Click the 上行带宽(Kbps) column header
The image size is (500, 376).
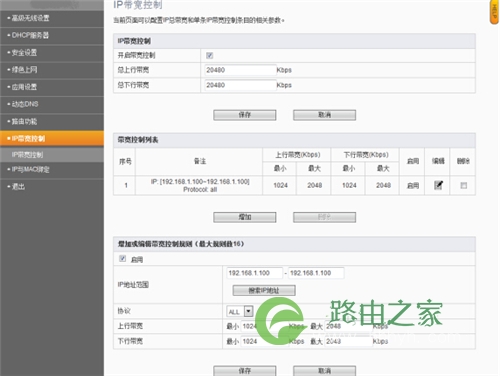pyautogui.click(x=298, y=155)
